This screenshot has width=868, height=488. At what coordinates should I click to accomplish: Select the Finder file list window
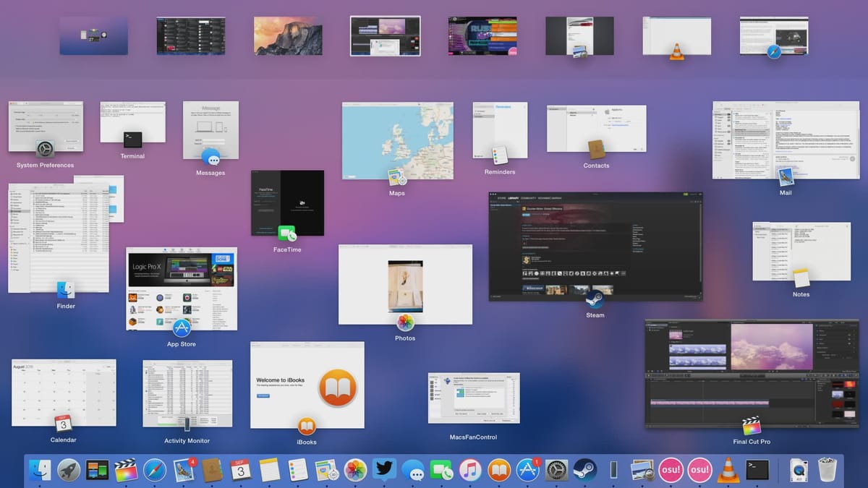[x=58, y=238]
